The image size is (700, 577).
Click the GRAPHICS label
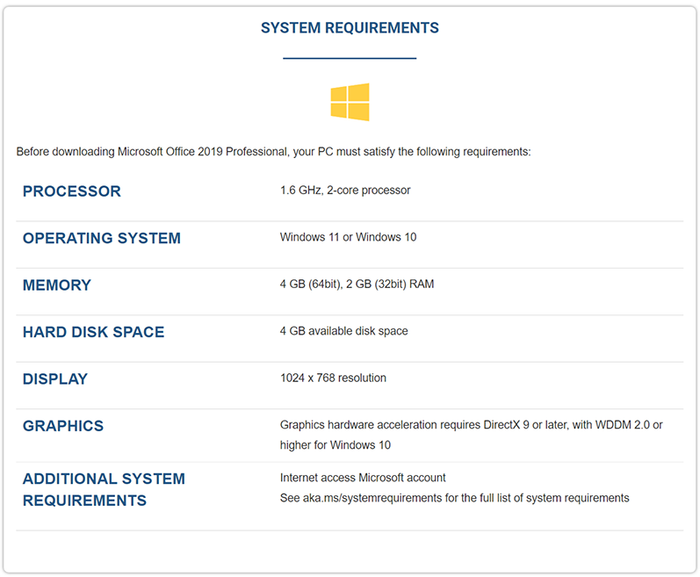[x=63, y=426]
